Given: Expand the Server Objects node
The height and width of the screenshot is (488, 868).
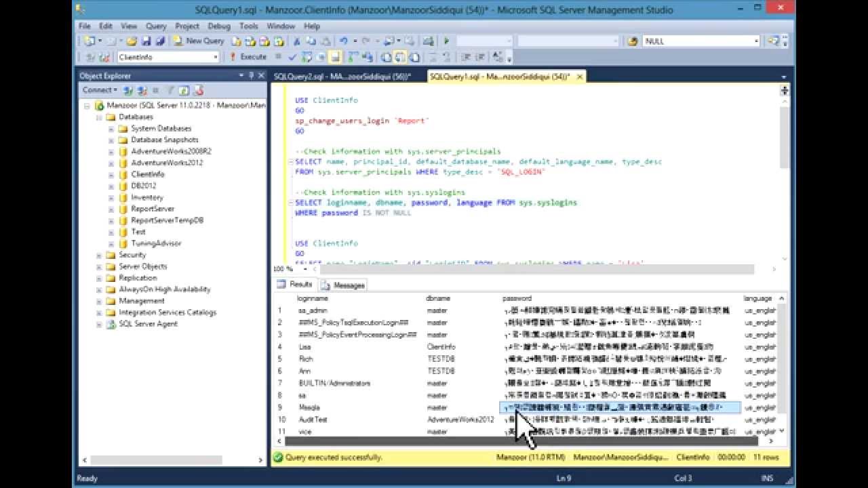Looking at the screenshot, I should tap(99, 267).
